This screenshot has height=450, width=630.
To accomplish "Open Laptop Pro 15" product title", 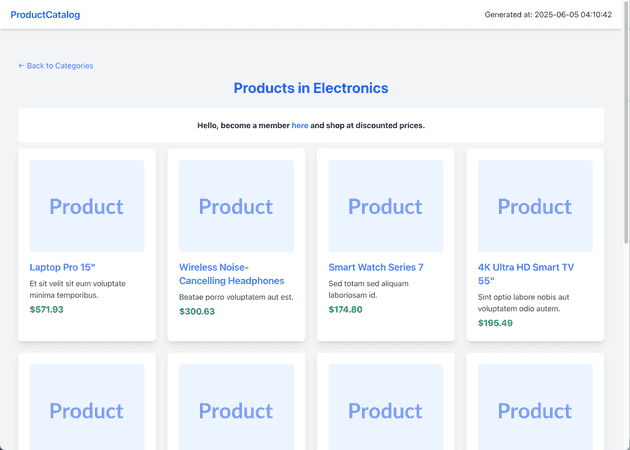I will tap(62, 267).
